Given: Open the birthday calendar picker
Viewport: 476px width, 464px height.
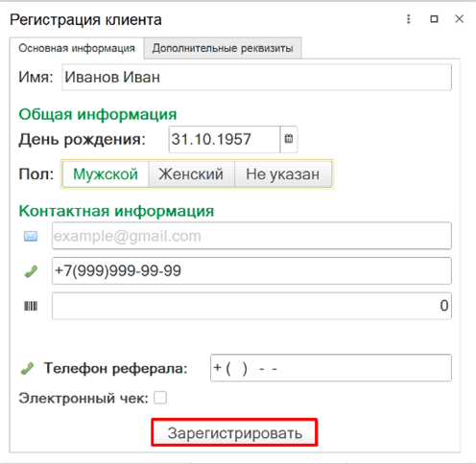Looking at the screenshot, I should [289, 139].
